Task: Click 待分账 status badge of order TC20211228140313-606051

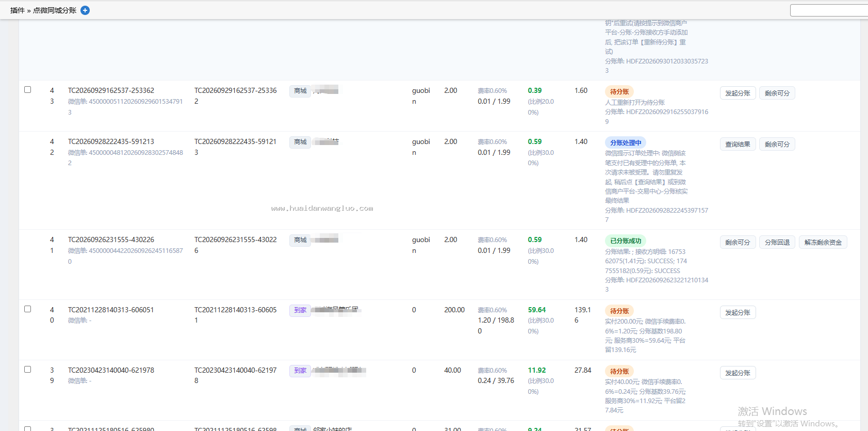Action: tap(619, 311)
